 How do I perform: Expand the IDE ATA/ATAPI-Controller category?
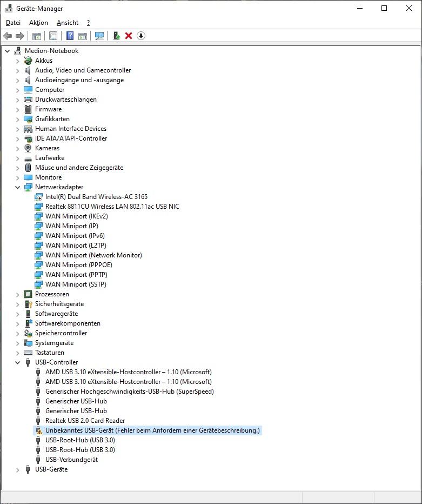(x=17, y=138)
